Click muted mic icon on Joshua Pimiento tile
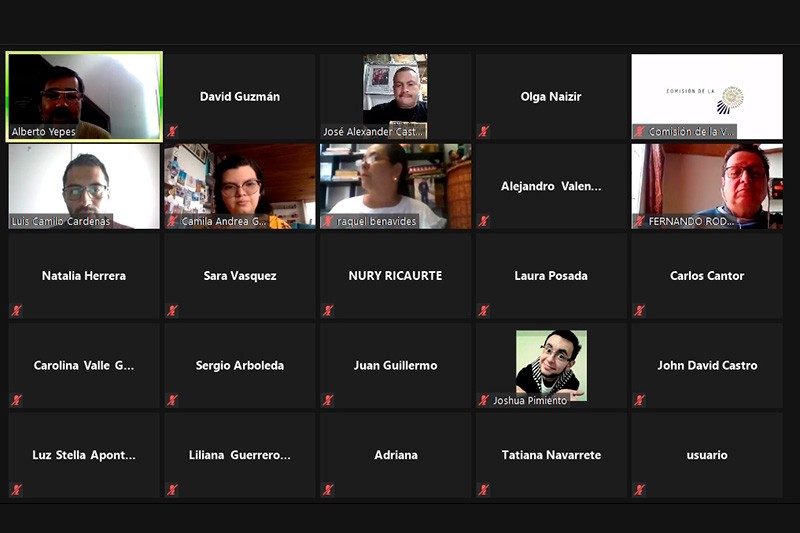The image size is (800, 533). [x=484, y=400]
